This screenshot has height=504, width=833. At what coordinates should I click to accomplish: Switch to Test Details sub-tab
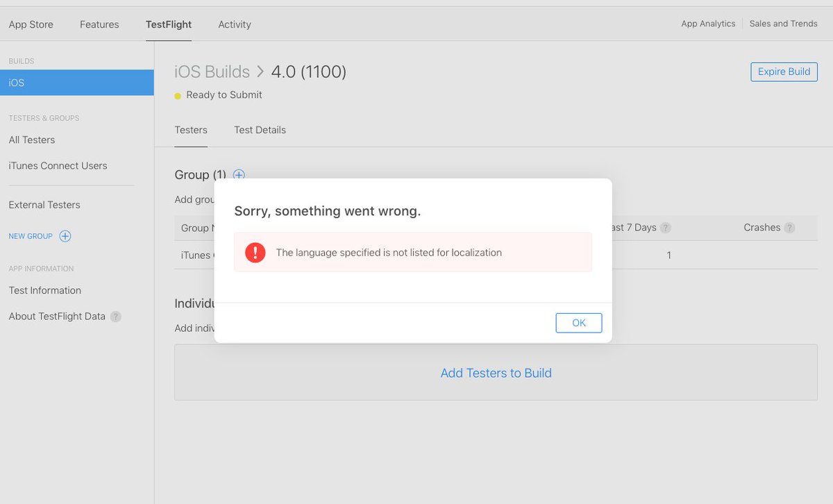click(x=260, y=130)
